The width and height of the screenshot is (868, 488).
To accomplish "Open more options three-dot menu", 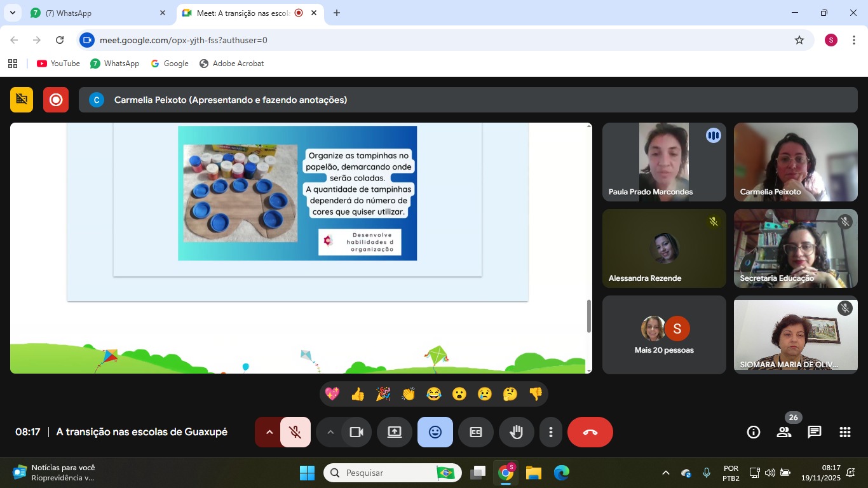I will pos(550,432).
